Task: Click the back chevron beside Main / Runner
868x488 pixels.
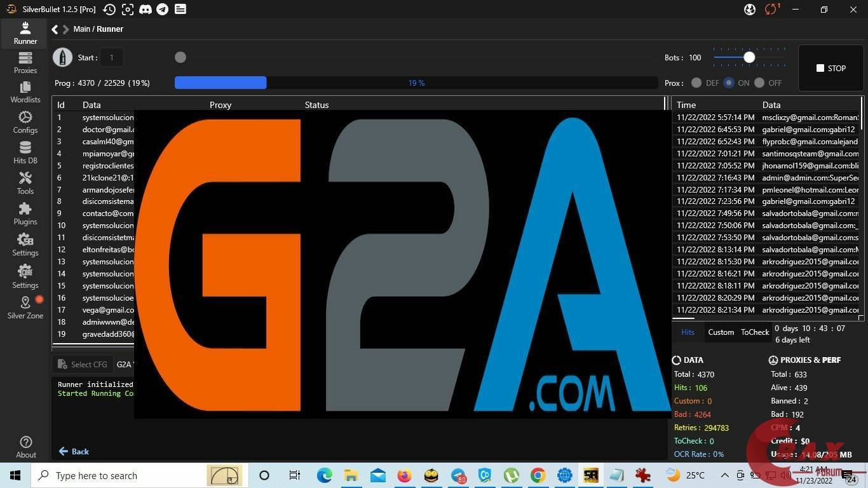Action: 54,29
